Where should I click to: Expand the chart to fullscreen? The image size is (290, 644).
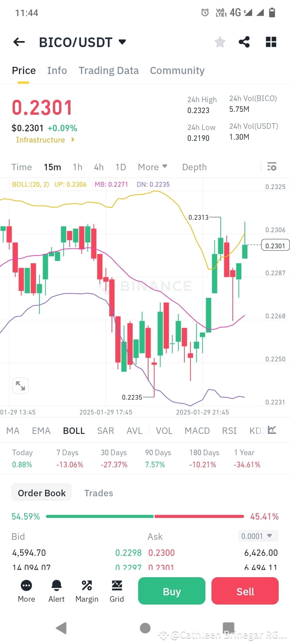pyautogui.click(x=20, y=386)
